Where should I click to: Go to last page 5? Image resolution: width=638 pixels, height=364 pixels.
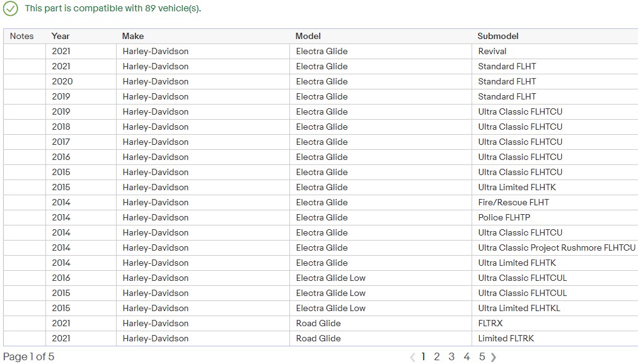coord(482,357)
